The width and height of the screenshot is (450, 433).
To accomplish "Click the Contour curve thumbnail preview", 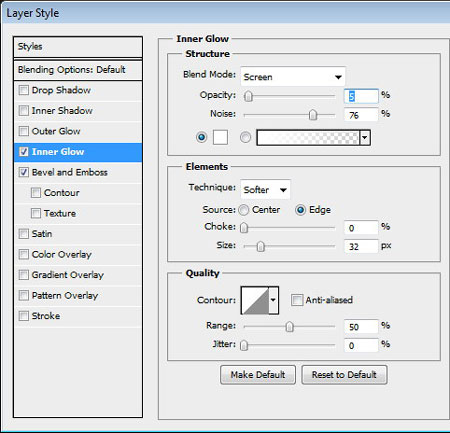I will [x=255, y=300].
